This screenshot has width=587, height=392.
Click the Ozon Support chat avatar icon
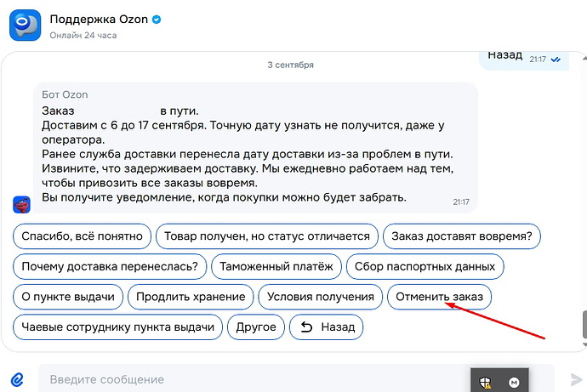tap(25, 25)
